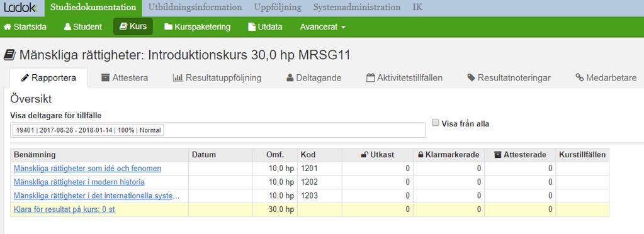Click the 'Visa deltagare för tillfälle' field
This screenshot has height=234, width=644.
point(218,130)
